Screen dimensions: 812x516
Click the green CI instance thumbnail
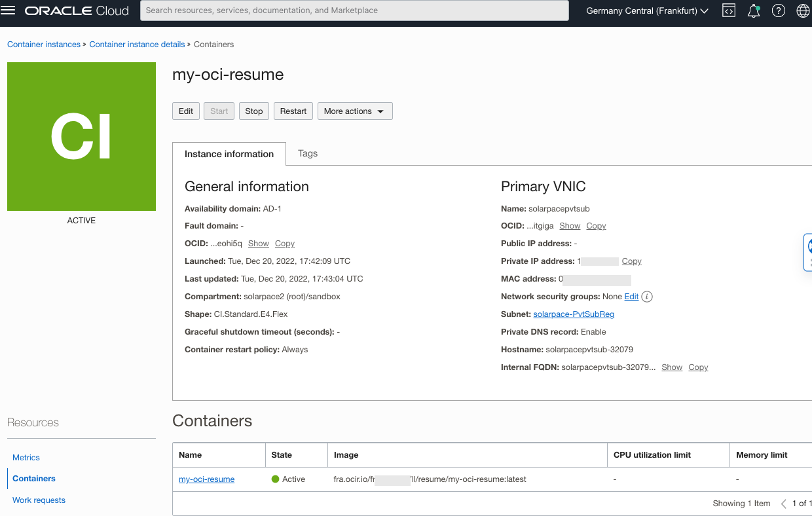coord(81,136)
